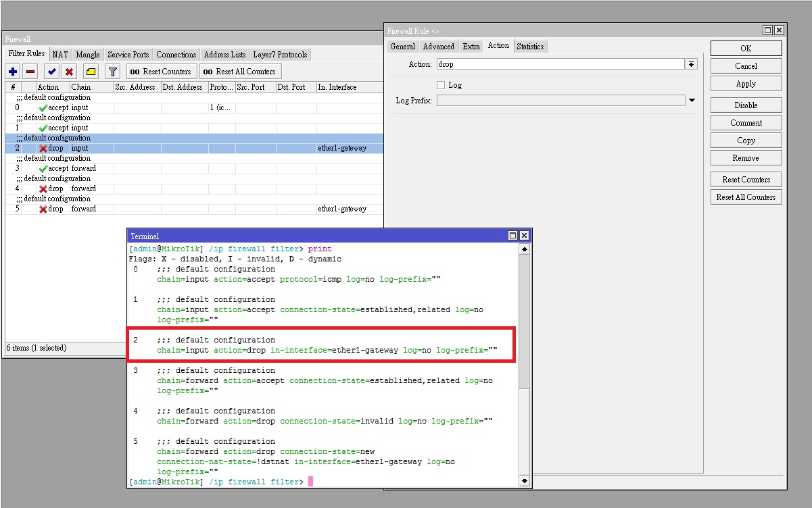Open the Extra tab in Firewall Rule
Screen dimensions: 812x508
[x=471, y=47]
